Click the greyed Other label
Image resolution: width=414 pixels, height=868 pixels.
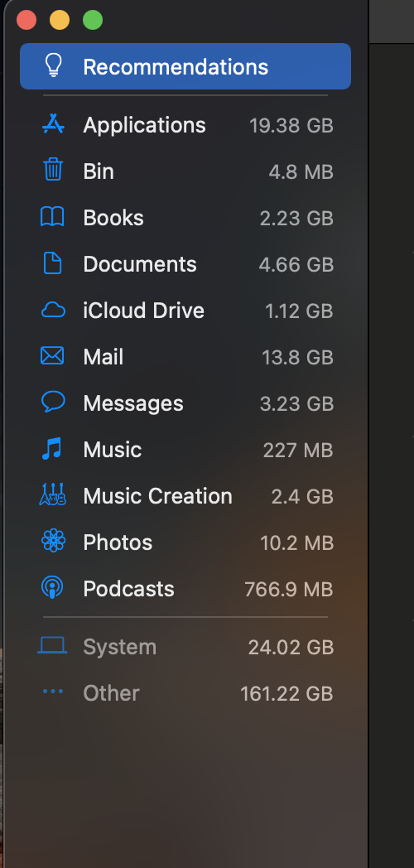(x=111, y=693)
